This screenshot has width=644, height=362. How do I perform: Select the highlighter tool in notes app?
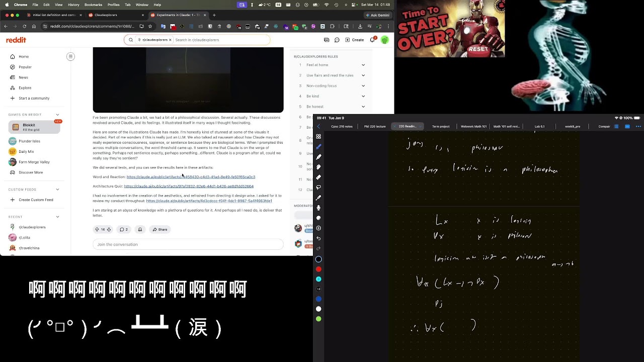coord(318,157)
